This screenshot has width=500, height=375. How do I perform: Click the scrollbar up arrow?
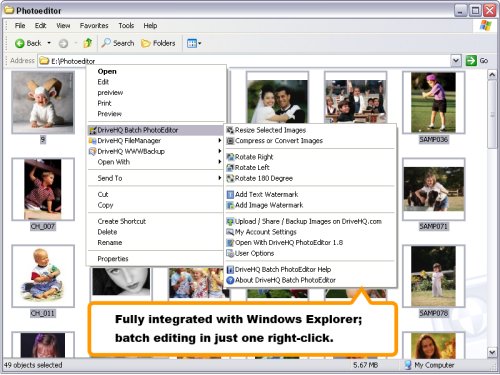[x=492, y=74]
